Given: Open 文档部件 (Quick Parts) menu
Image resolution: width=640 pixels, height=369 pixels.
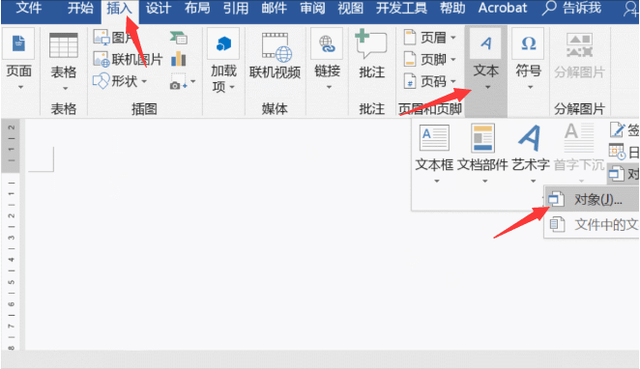Looking at the screenshot, I should click(483, 153).
